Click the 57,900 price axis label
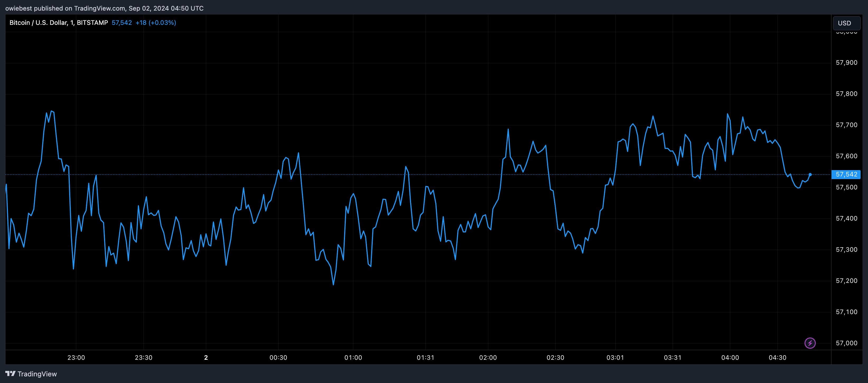This screenshot has width=868, height=383. 846,63
